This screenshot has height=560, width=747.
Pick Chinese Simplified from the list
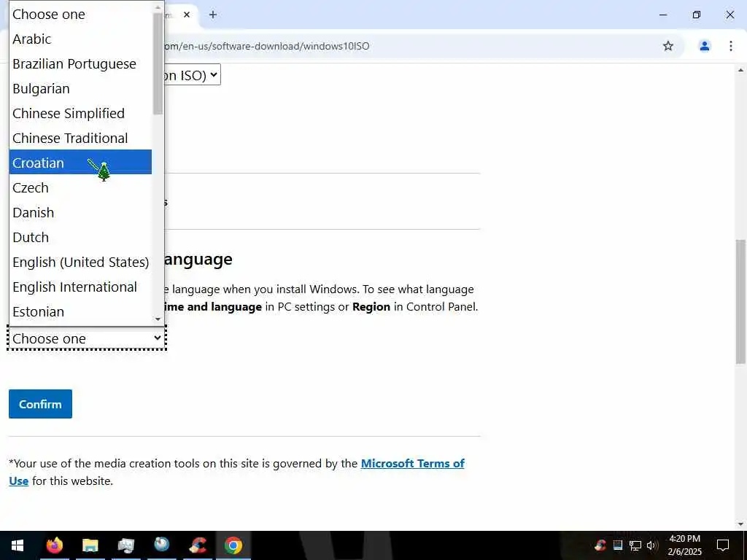tap(80, 113)
